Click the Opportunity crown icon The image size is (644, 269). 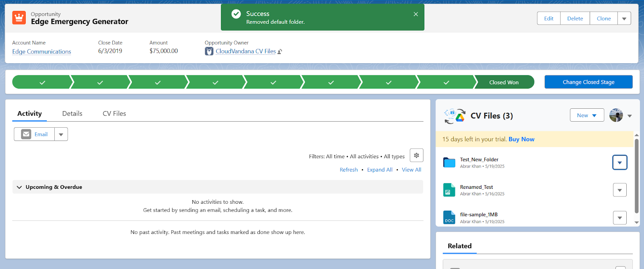tap(19, 18)
